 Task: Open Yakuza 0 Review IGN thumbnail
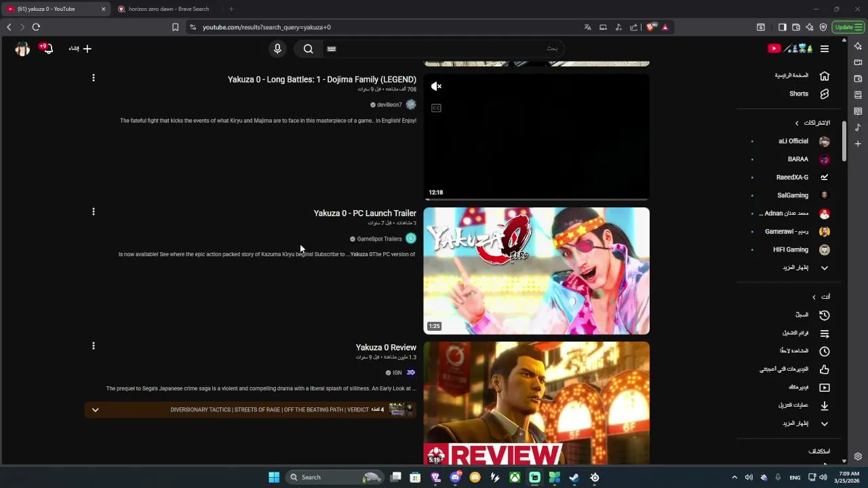tap(536, 403)
